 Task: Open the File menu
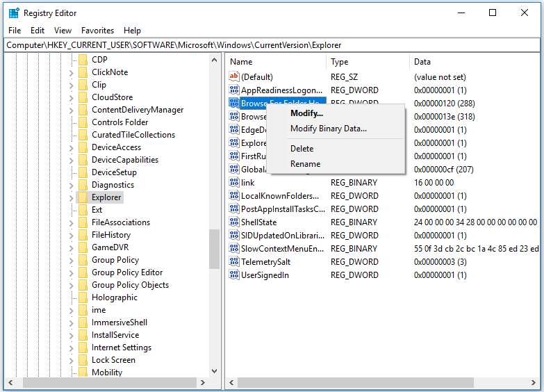[x=15, y=31]
